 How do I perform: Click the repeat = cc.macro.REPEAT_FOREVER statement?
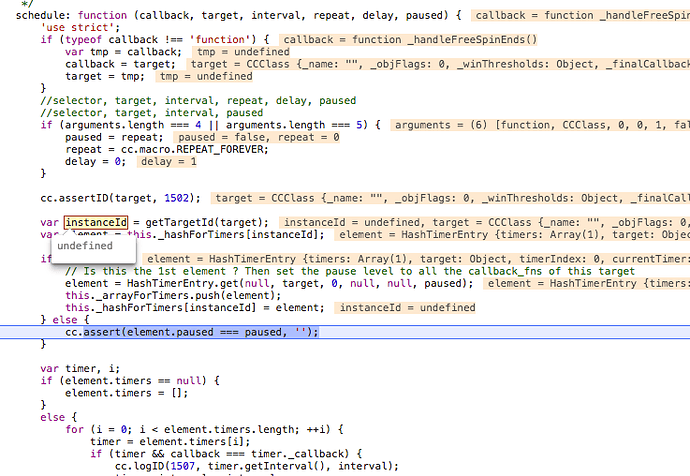pyautogui.click(x=166, y=150)
